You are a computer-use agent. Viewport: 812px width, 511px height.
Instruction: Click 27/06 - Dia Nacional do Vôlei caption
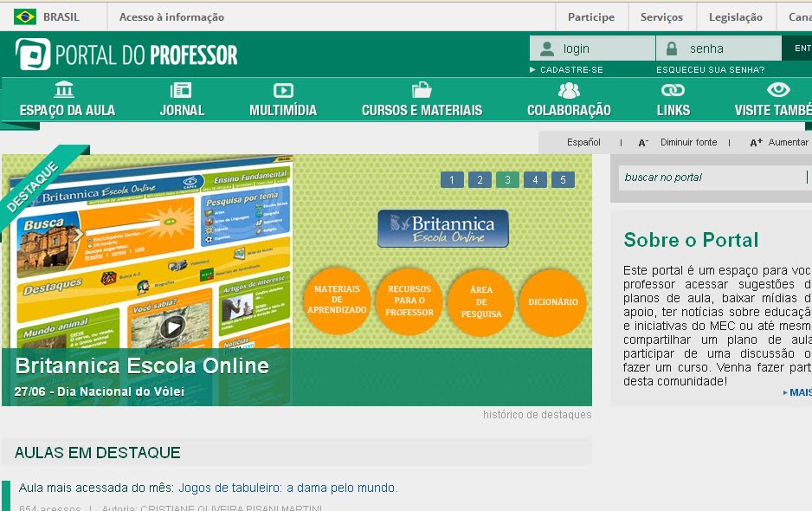point(100,391)
